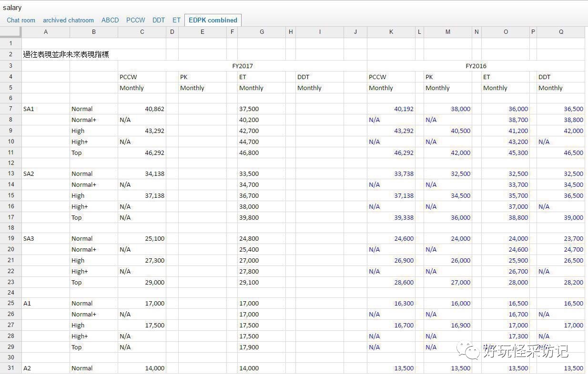Select row 19 header

click(x=11, y=238)
